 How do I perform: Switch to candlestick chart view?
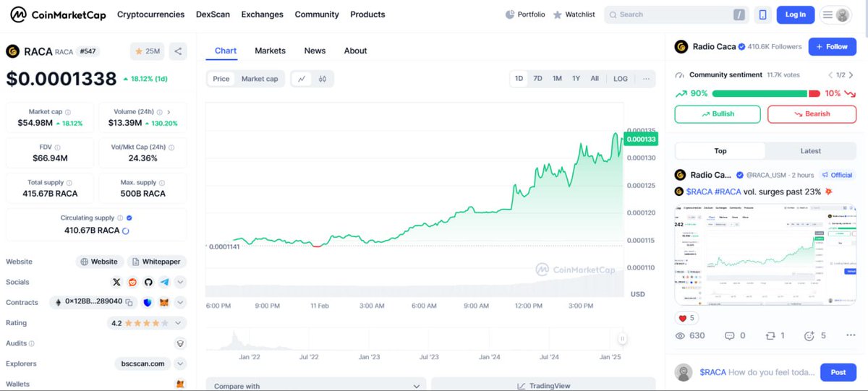[323, 79]
